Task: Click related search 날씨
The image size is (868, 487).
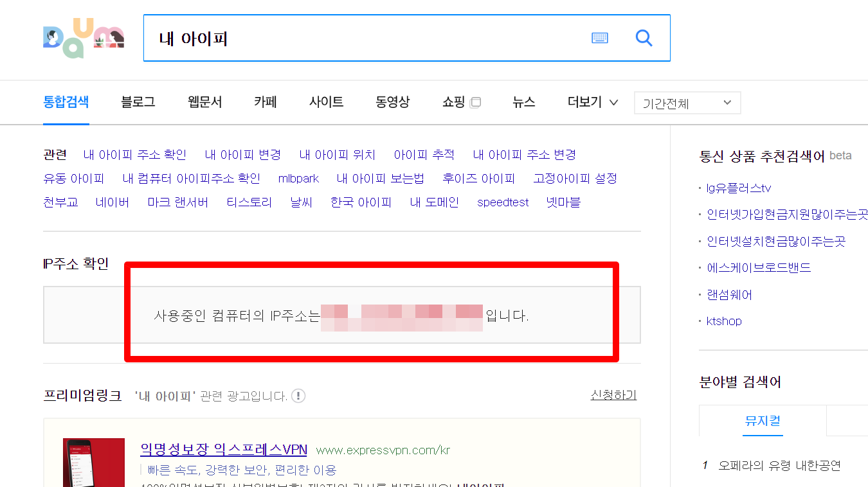Action: pyautogui.click(x=301, y=202)
